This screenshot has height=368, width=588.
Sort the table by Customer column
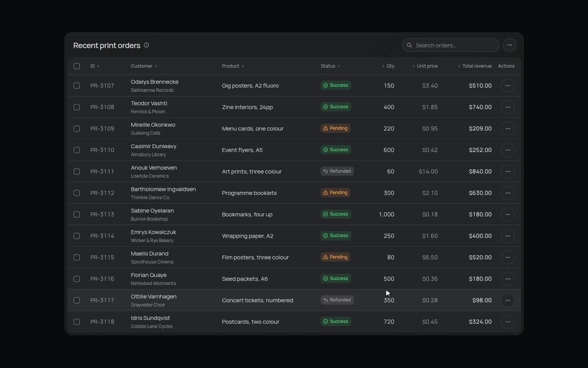click(144, 66)
